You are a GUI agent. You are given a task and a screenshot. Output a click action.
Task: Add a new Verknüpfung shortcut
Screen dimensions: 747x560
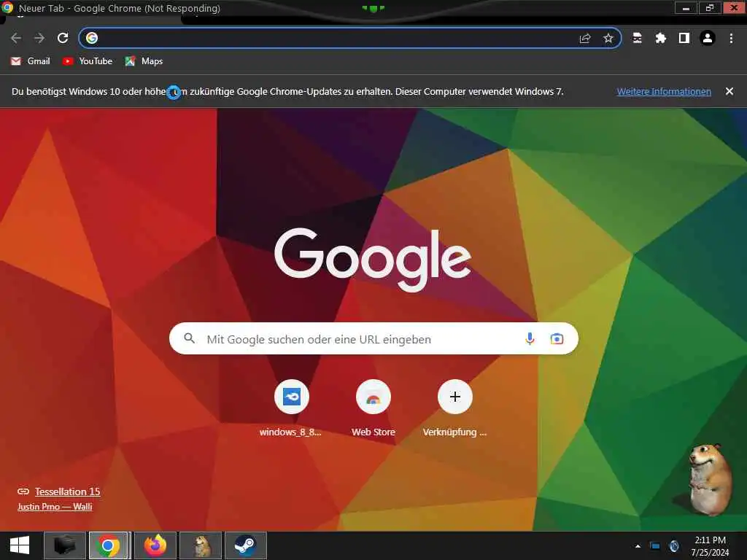tap(455, 408)
